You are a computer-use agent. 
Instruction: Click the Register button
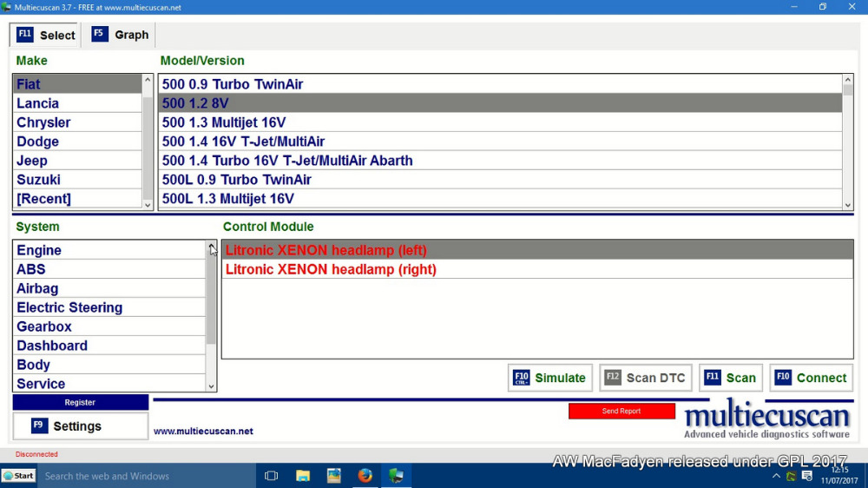coord(80,402)
